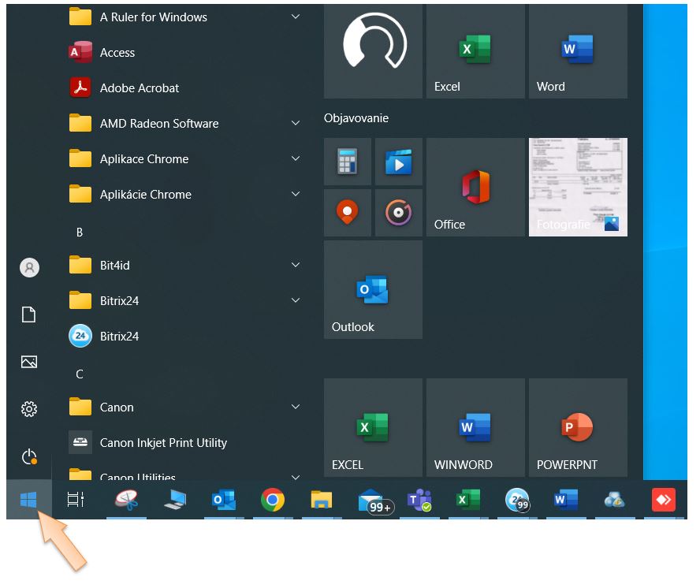The width and height of the screenshot is (700, 588).
Task: Expand the Bit4id folder
Action: (x=296, y=266)
